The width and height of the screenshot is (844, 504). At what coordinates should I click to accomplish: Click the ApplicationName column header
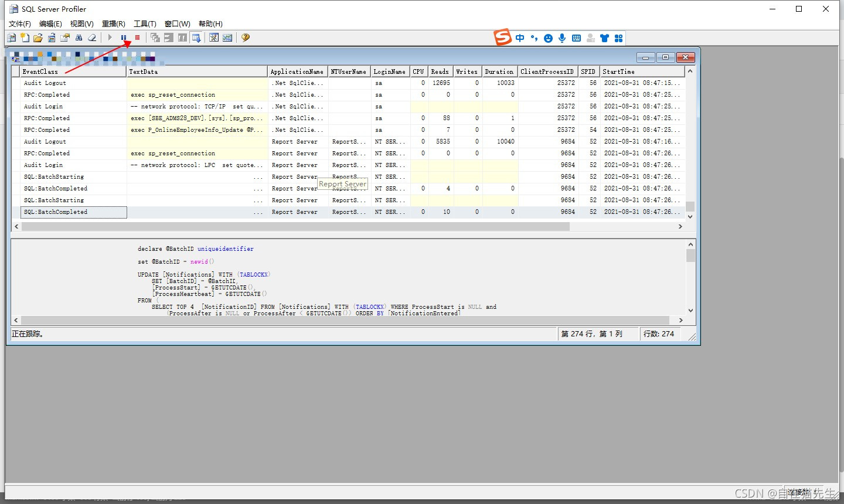(298, 71)
